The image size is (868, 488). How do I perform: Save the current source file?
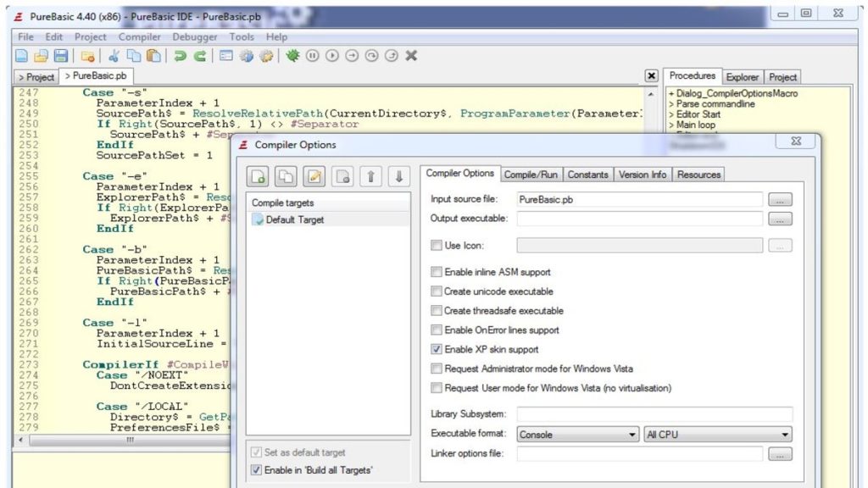coord(61,55)
